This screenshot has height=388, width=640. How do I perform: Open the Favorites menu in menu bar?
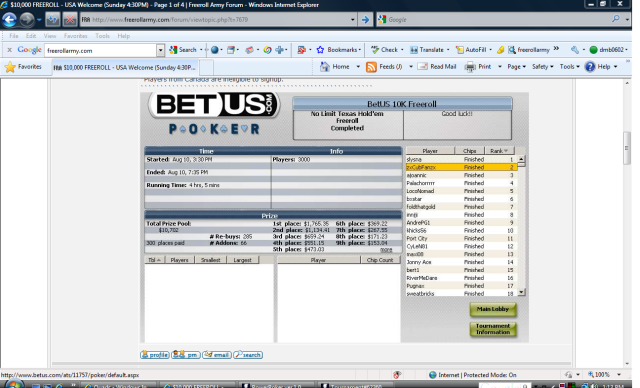click(x=76, y=36)
